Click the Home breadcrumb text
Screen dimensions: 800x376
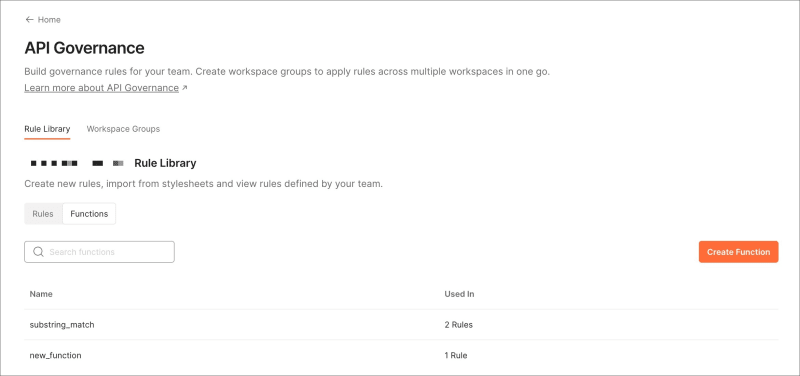49,20
